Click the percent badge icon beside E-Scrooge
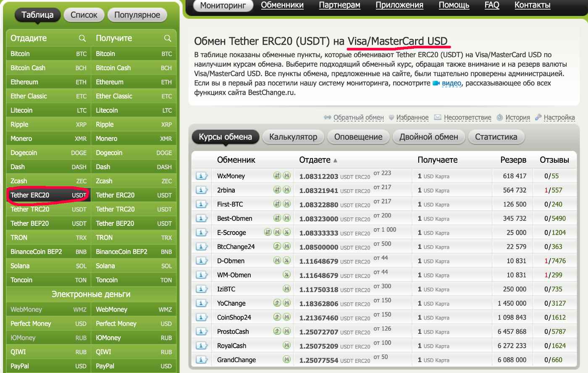The width and height of the screenshot is (588, 373). [x=287, y=232]
